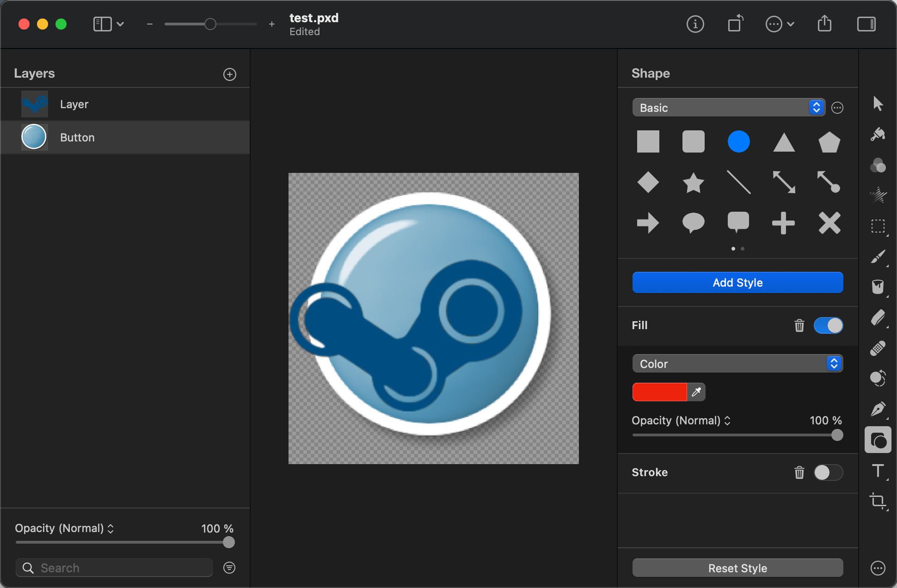Viewport: 897px width, 588px height.
Task: Choose the triangle shape
Action: pos(784,141)
